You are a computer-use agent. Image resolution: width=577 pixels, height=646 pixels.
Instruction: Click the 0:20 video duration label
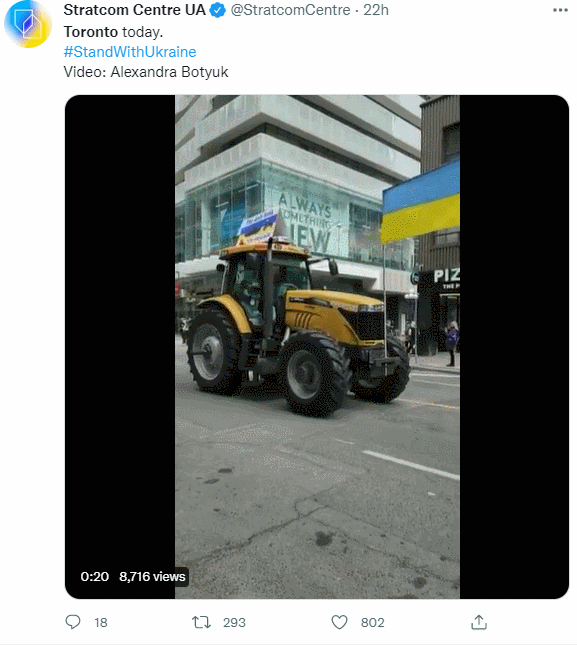click(95, 576)
